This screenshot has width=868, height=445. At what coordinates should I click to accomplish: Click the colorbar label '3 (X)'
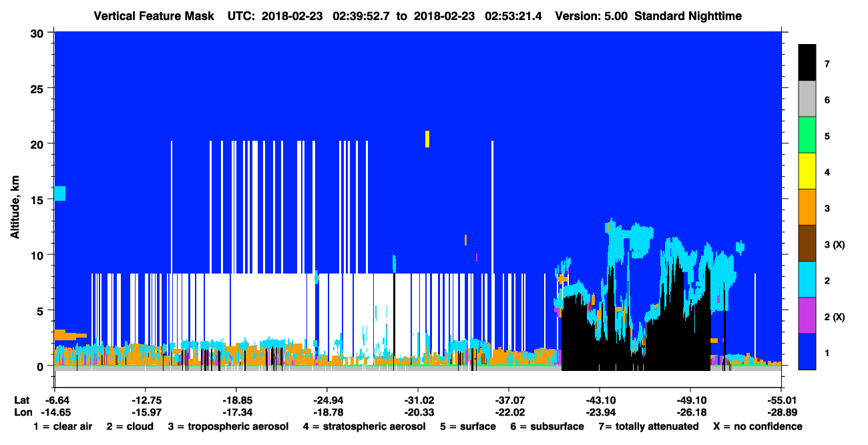click(x=835, y=244)
